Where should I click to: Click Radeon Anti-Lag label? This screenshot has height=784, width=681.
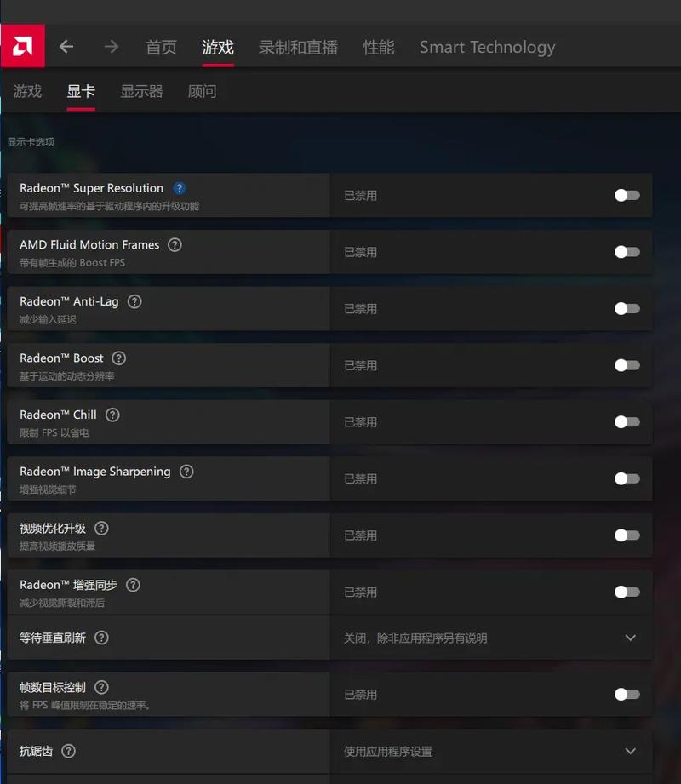[x=69, y=301]
